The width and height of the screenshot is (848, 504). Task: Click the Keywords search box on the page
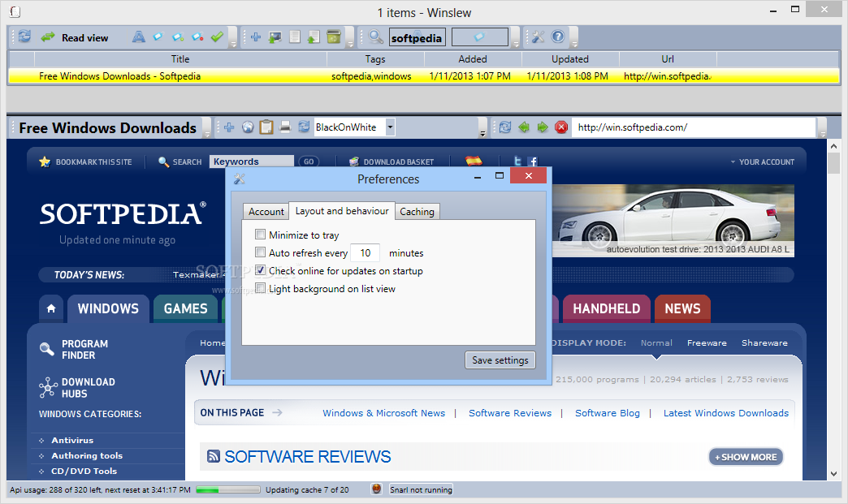point(252,162)
